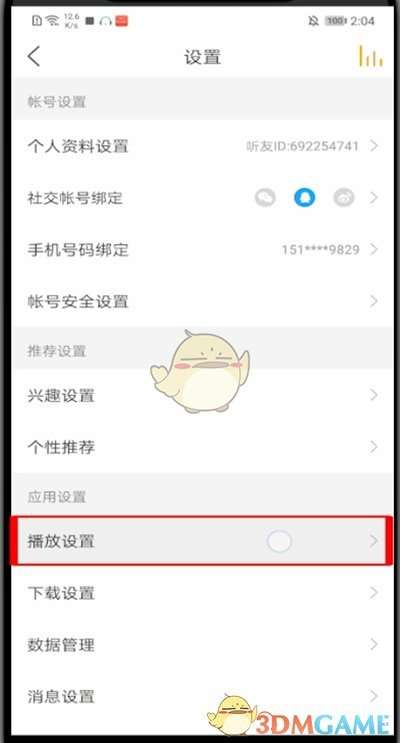The height and width of the screenshot is (743, 400).
Task: Tap the Wi-Fi status icon
Action: pyautogui.click(x=52, y=21)
